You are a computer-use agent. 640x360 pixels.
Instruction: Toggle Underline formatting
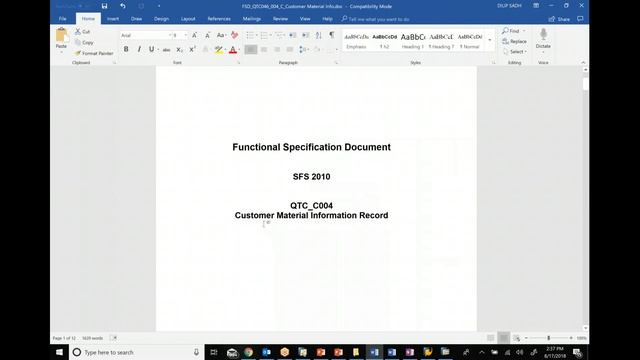(x=151, y=49)
